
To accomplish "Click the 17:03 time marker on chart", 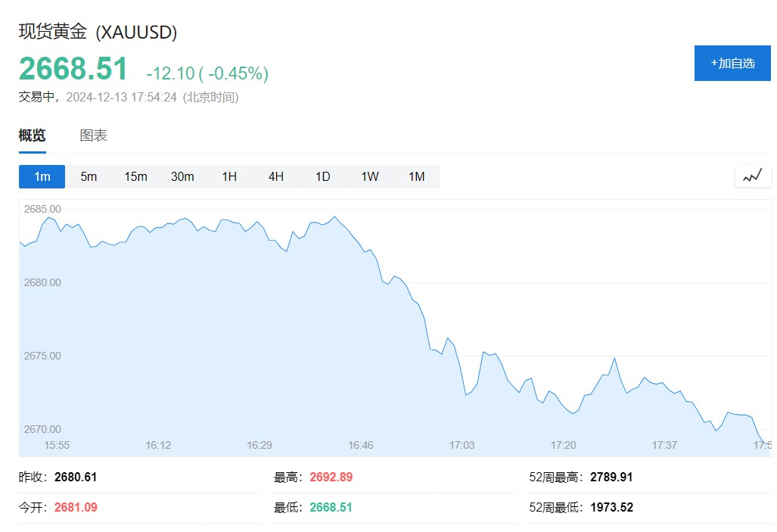I will point(462,445).
